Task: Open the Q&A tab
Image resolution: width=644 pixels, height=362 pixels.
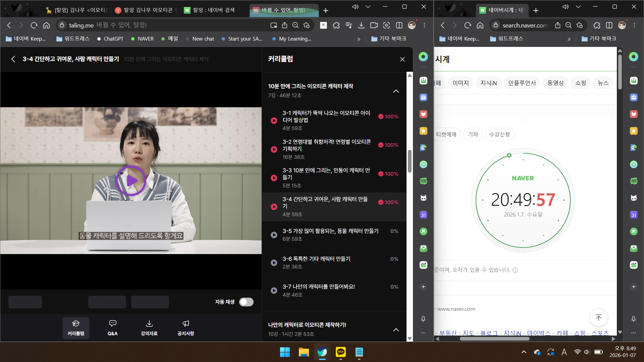Action: click(x=112, y=328)
